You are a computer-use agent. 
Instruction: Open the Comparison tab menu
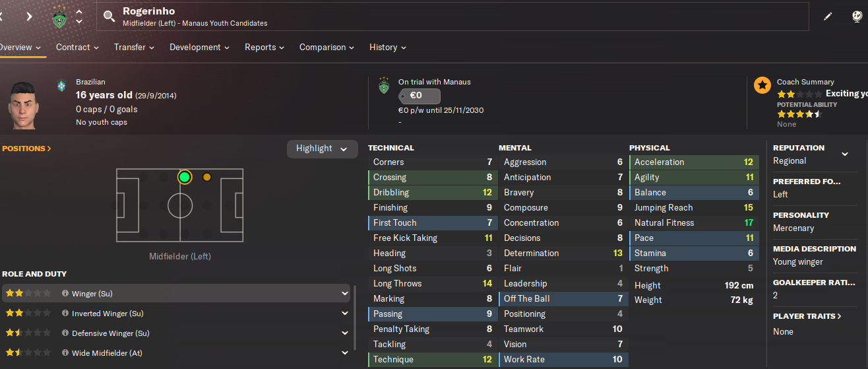click(x=326, y=48)
